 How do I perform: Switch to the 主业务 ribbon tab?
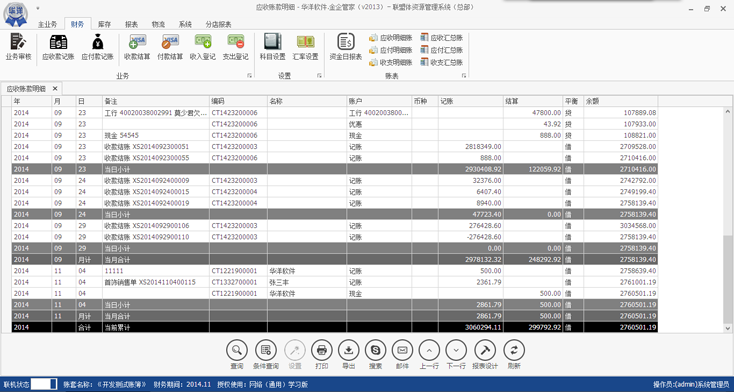pyautogui.click(x=47, y=24)
